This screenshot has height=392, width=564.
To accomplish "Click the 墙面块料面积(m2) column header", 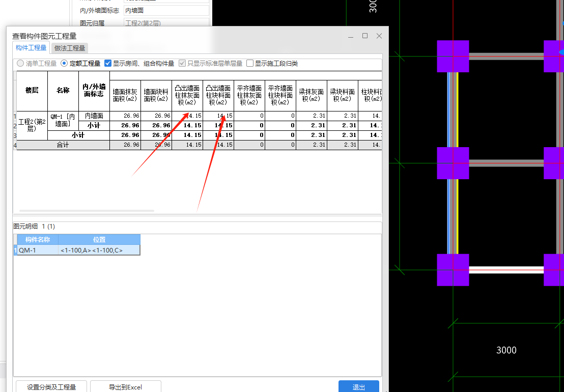I will [x=156, y=96].
